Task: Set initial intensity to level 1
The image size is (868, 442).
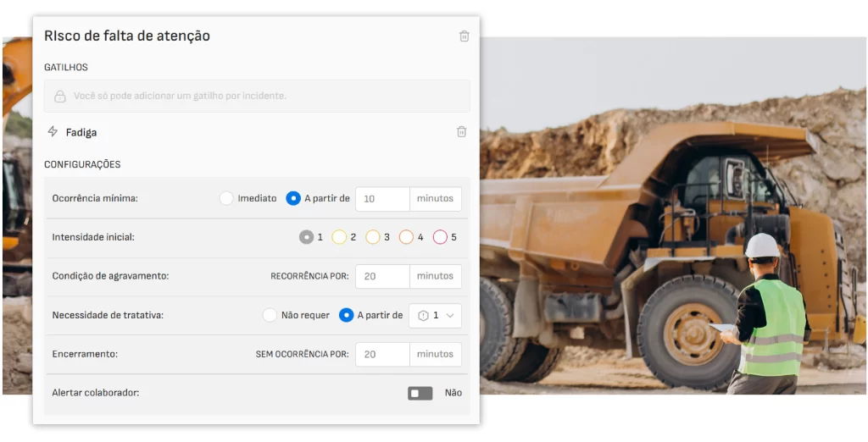Action: (306, 237)
